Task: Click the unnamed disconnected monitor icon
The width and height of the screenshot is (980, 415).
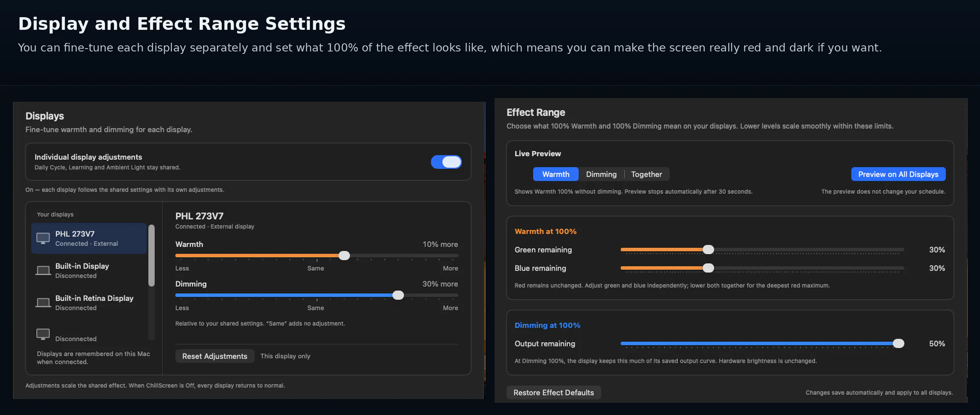Action: 43,334
